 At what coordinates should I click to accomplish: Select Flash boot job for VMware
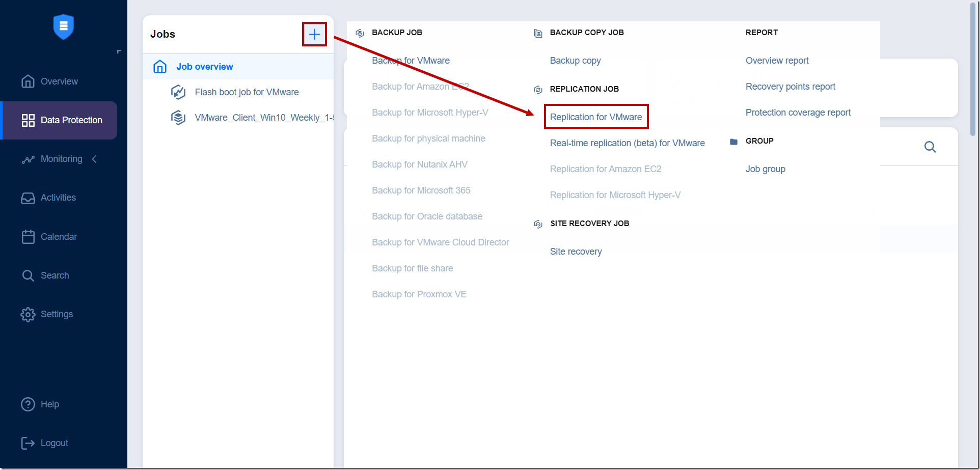(x=247, y=92)
